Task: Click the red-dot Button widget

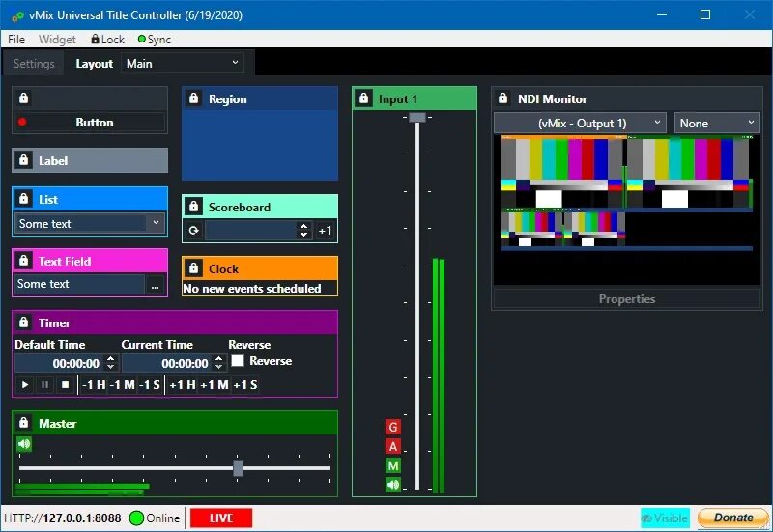Action: click(90, 123)
